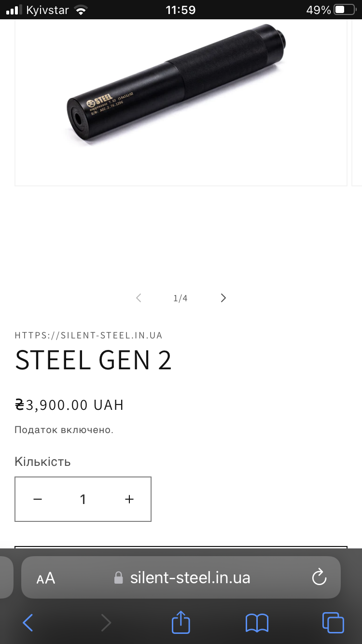Tap the lock icon in address bar

pyautogui.click(x=118, y=578)
